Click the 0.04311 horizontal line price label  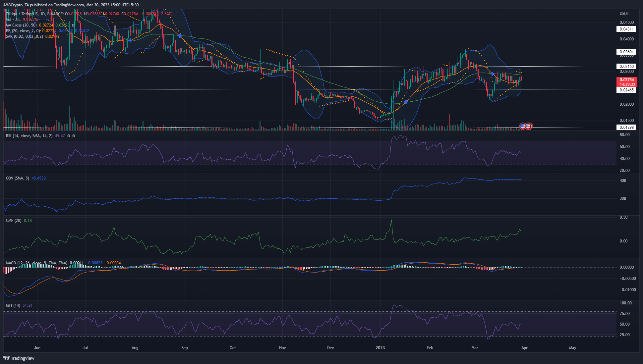coord(626,29)
